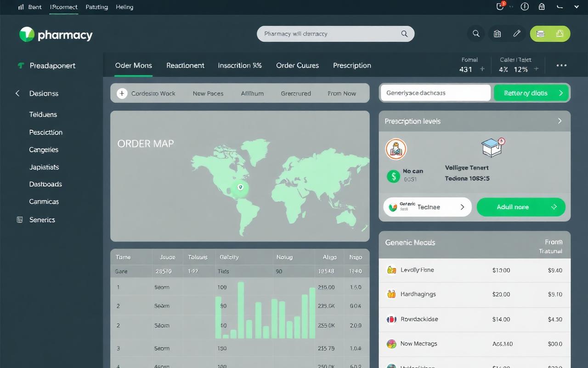Image resolution: width=588 pixels, height=368 pixels.
Task: Click the Adull none button
Action: click(x=521, y=207)
